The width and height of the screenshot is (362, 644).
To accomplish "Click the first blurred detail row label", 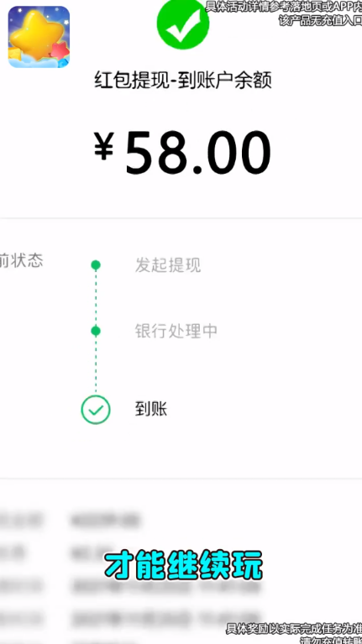I will tap(21, 520).
